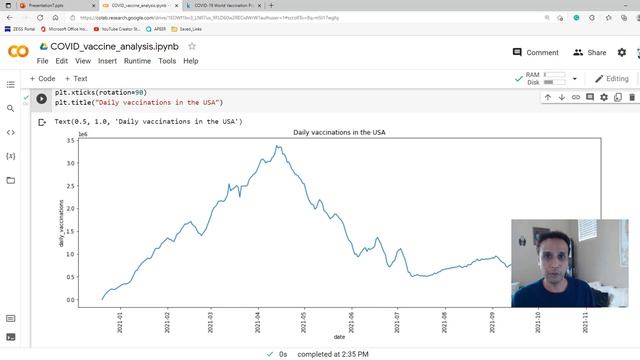Open the Microsoft Office bookmark
This screenshot has width=640, height=360.
pyautogui.click(x=64, y=29)
